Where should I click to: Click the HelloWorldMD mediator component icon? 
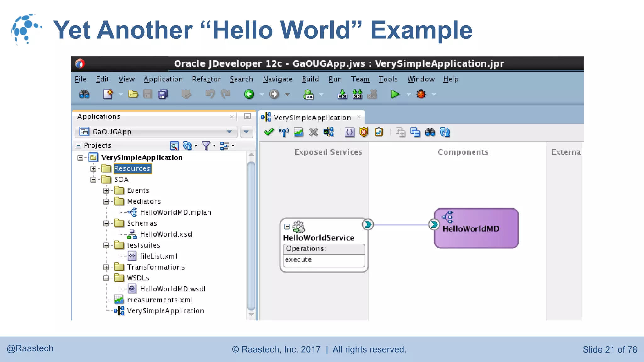(448, 217)
